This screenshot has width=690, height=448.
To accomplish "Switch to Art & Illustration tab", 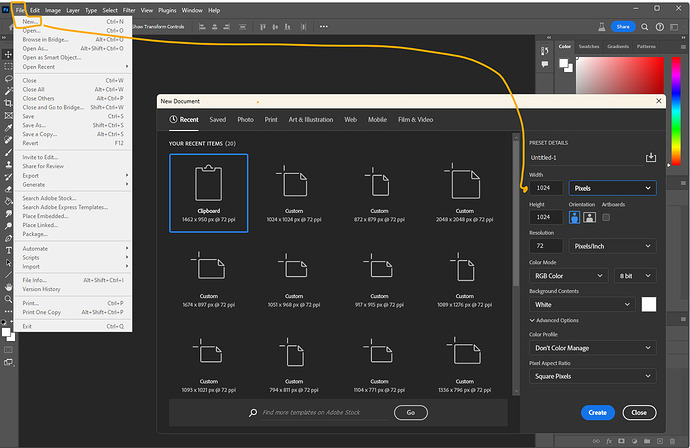I will (311, 119).
